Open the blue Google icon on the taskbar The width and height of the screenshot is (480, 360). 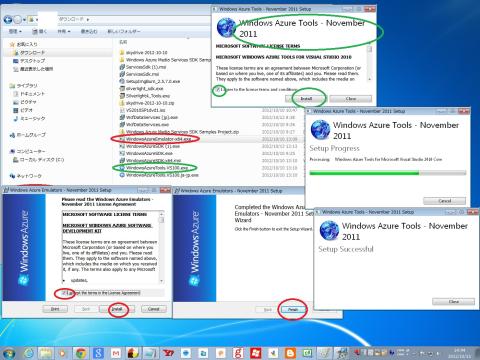[98, 353]
